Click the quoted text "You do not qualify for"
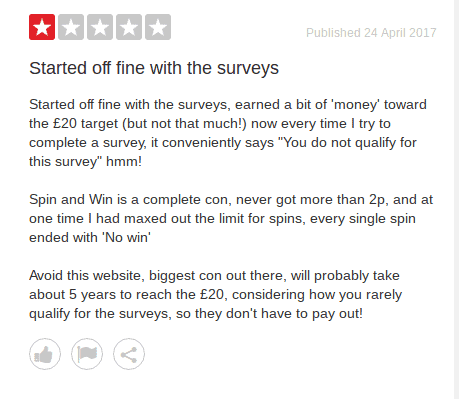This screenshot has width=459, height=399. point(347,143)
